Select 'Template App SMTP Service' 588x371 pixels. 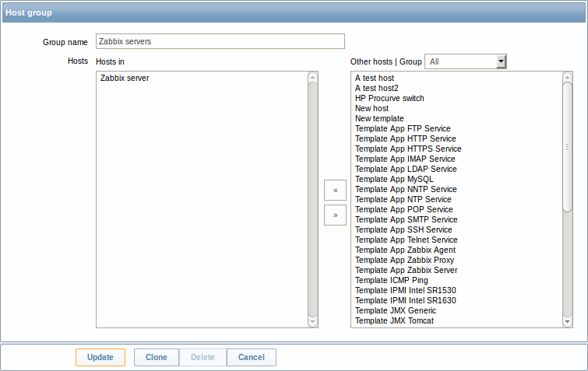click(x=406, y=219)
